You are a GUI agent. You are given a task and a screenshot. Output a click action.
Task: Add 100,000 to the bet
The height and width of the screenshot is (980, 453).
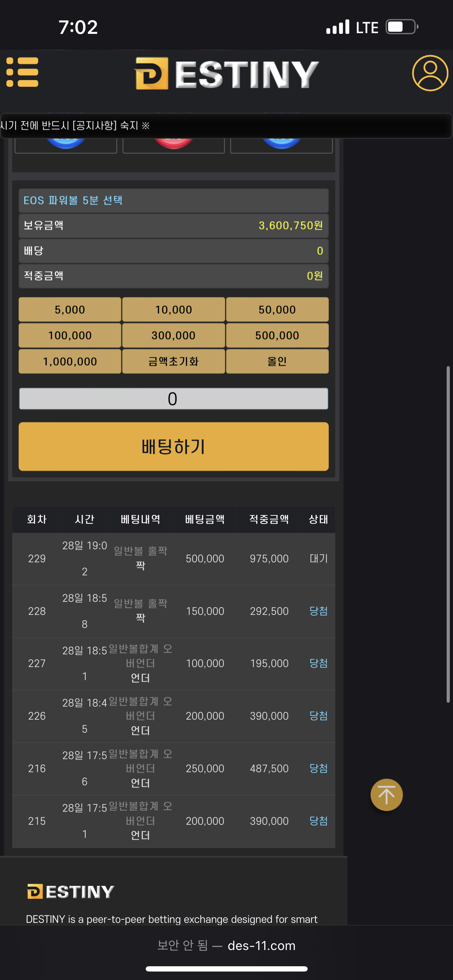tap(70, 335)
